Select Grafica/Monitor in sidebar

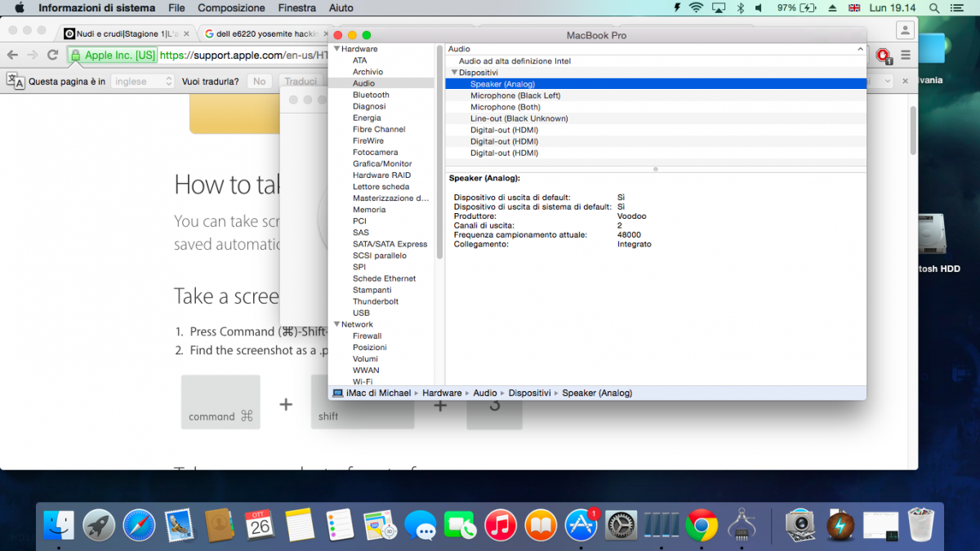382,163
